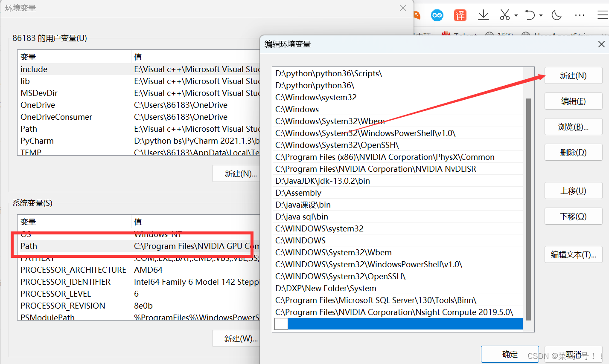Open the three-dots more options icon
Image resolution: width=609 pixels, height=364 pixels.
580,15
